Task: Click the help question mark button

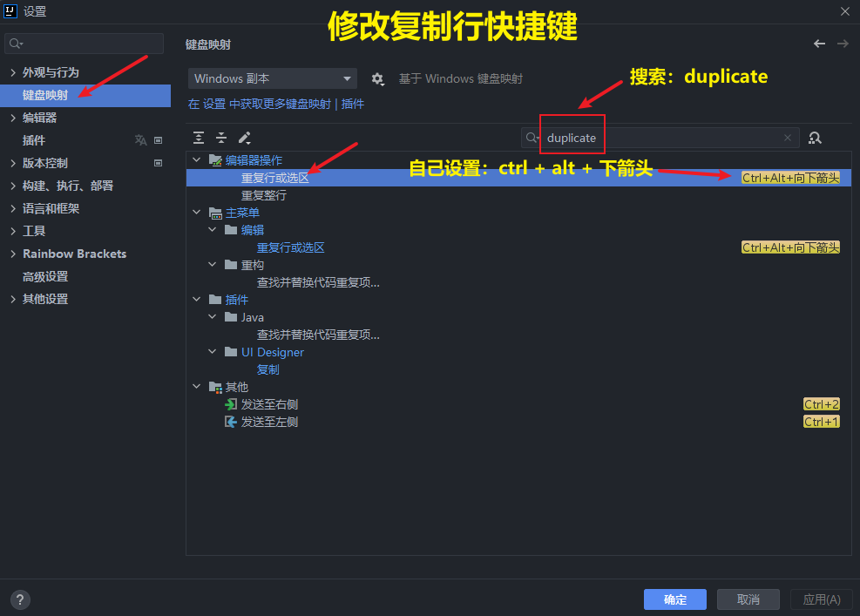Action: point(20,599)
